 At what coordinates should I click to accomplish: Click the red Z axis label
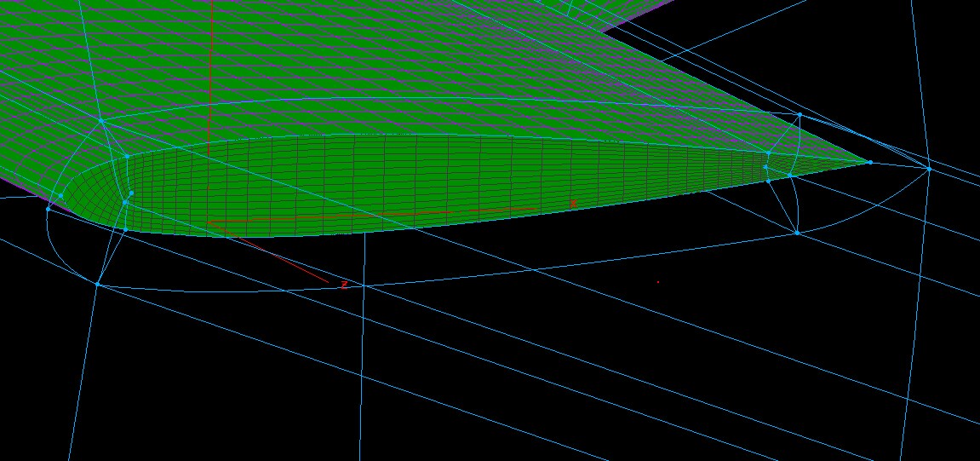click(343, 285)
